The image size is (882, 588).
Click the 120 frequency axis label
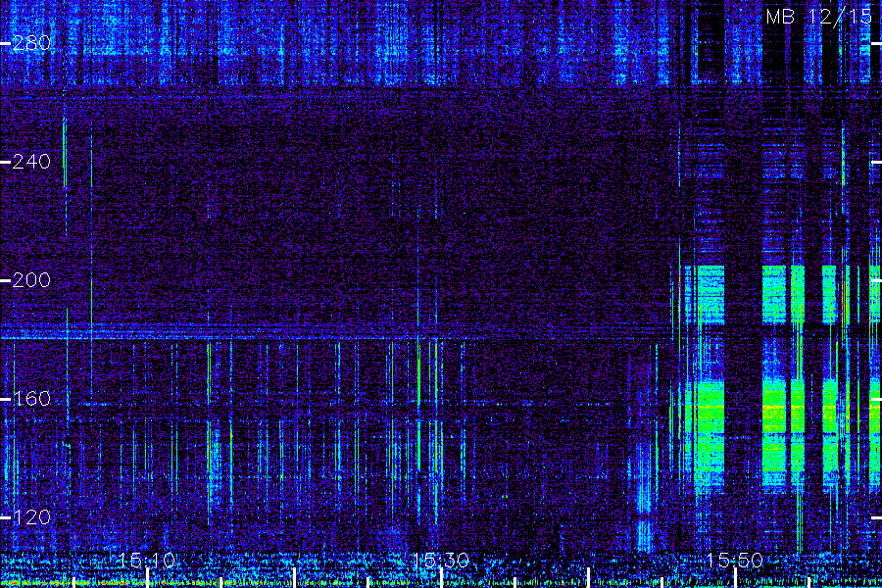tap(31, 517)
